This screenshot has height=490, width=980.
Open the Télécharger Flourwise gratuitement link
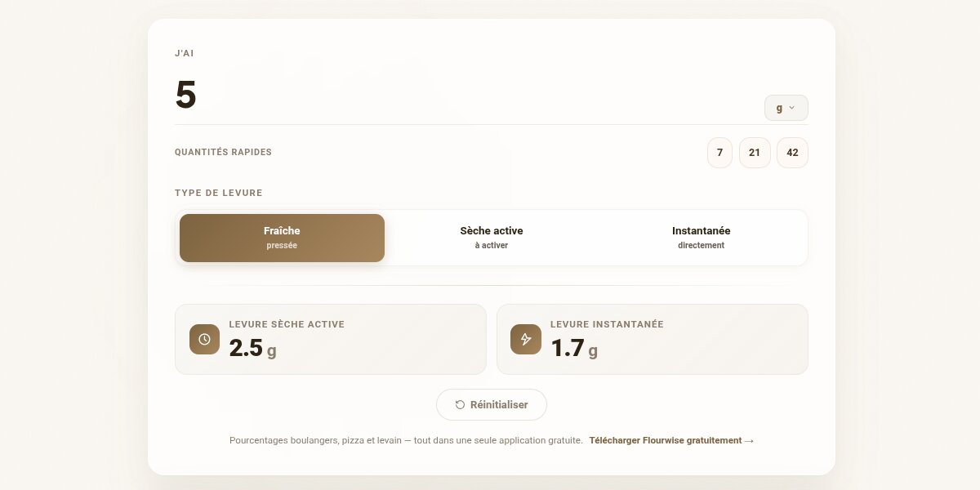[666, 440]
